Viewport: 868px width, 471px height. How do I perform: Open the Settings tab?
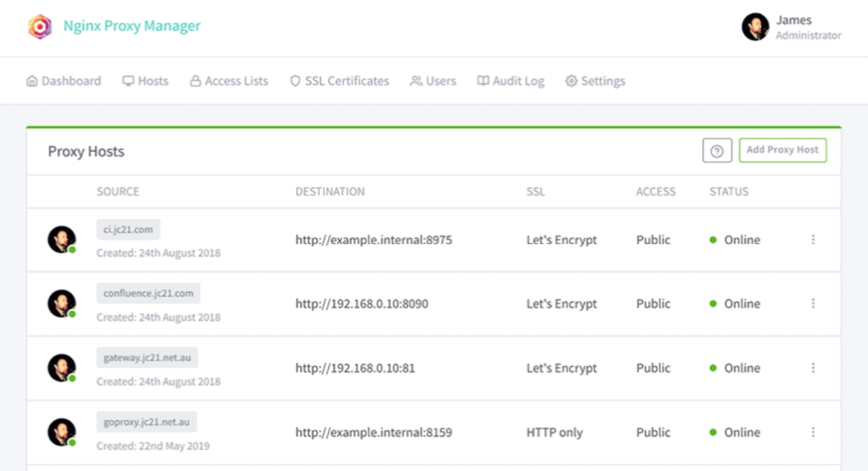click(x=595, y=80)
